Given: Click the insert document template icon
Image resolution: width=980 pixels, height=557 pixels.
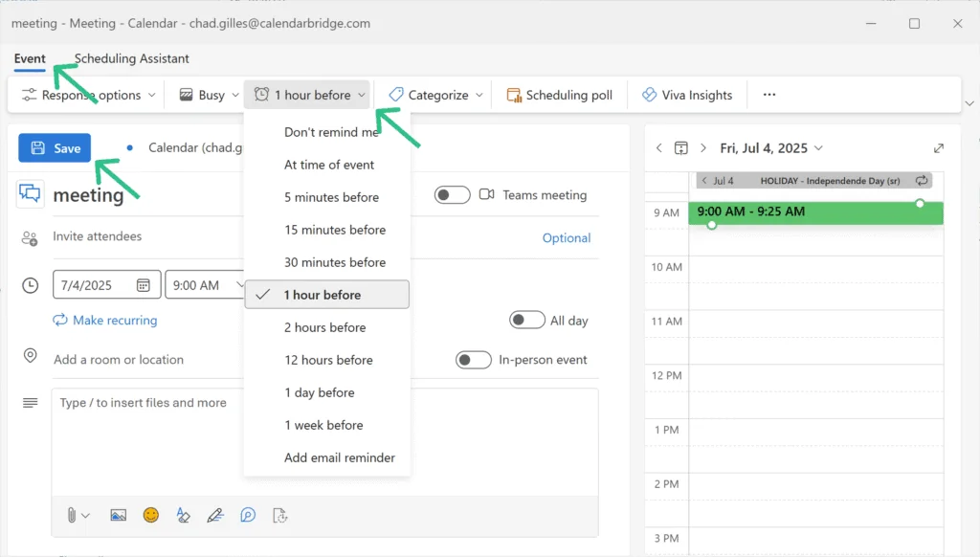Looking at the screenshot, I should (x=280, y=515).
